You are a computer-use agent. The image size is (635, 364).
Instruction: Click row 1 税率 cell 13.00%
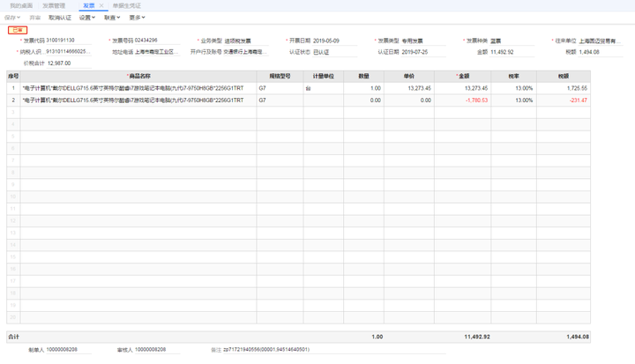pyautogui.click(x=513, y=88)
